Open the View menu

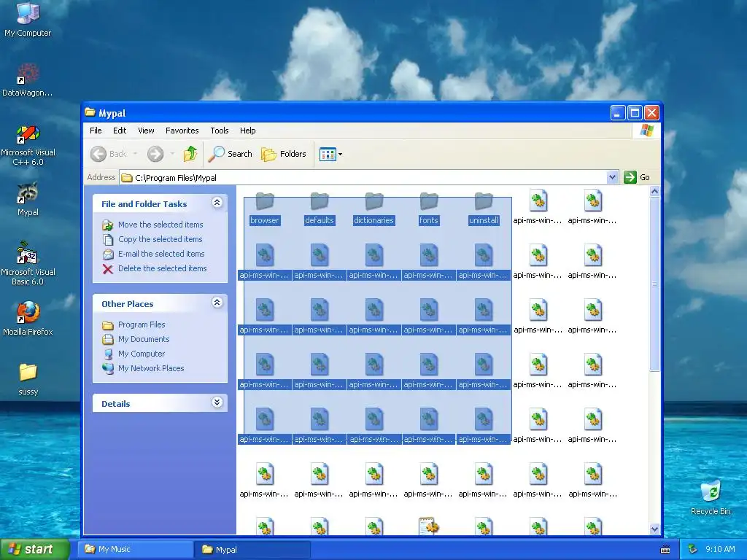[x=146, y=131]
